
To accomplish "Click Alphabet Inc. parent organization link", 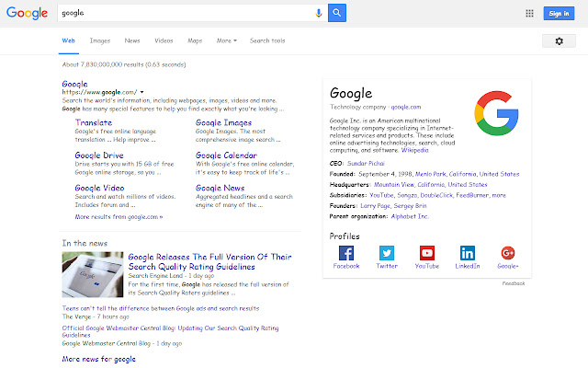I will (x=410, y=216).
